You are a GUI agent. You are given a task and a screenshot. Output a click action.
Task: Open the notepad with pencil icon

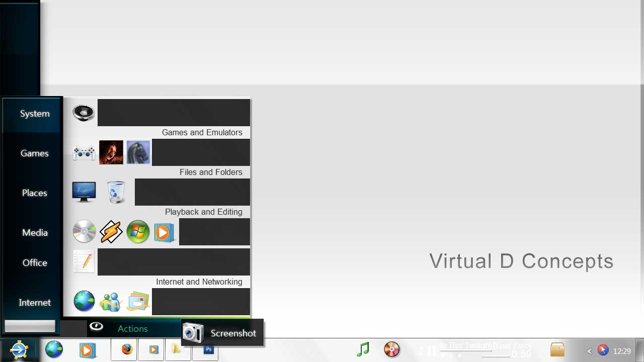coord(84,261)
